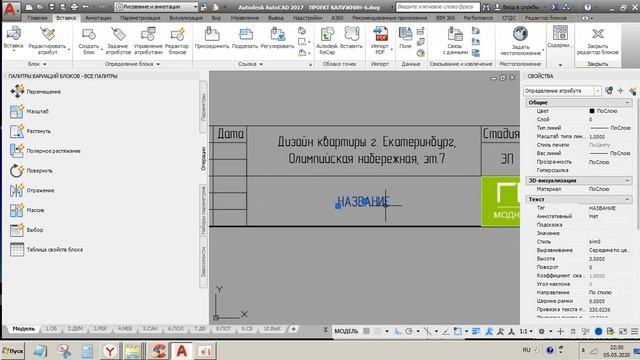Switch to Аннотации ribbon tab
The width and height of the screenshot is (640, 360).
[98, 18]
